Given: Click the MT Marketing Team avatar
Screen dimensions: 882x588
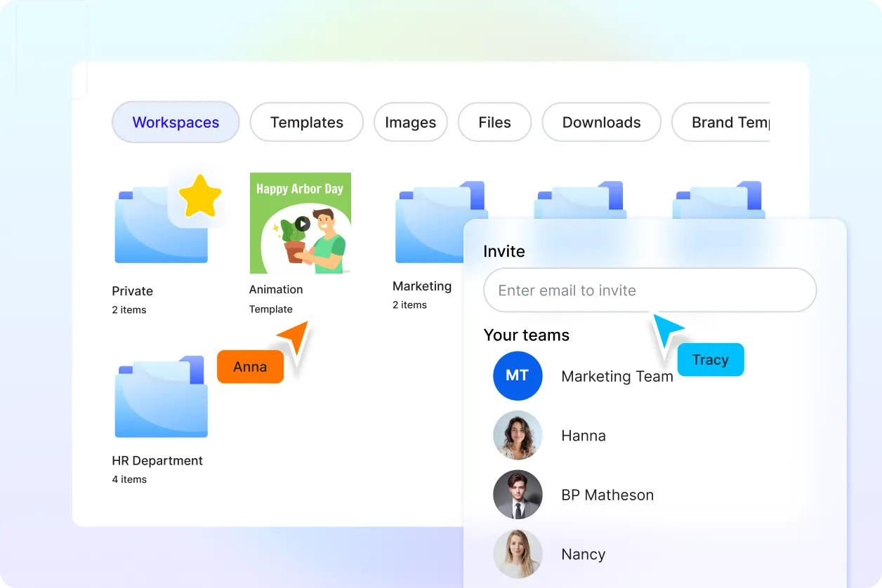Looking at the screenshot, I should (518, 376).
